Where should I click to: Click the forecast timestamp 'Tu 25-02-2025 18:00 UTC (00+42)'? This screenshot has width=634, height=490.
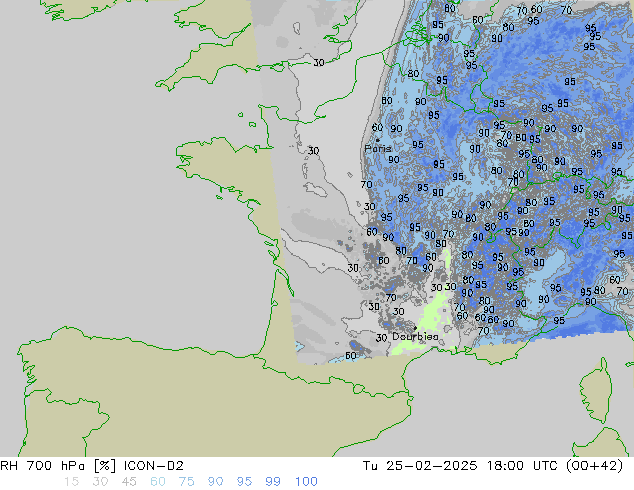493,466
